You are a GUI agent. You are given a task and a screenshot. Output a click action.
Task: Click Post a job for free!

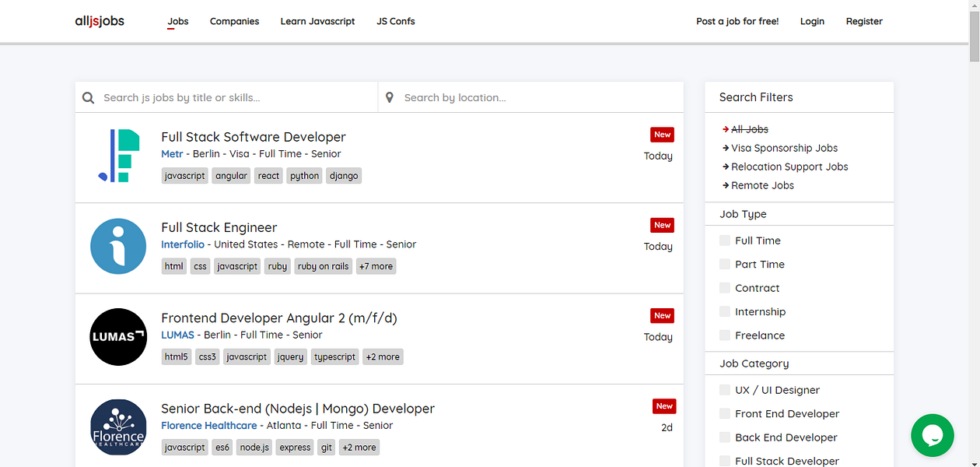(737, 21)
